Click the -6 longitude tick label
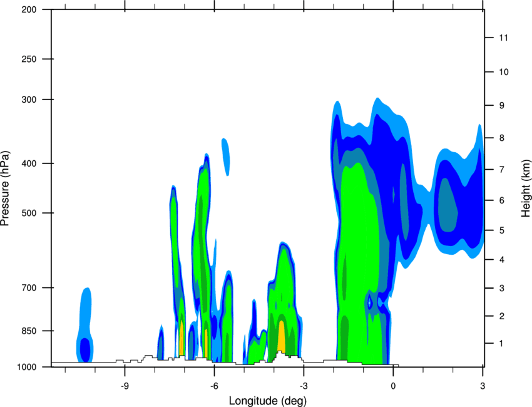Image resolution: width=532 pixels, height=407 pixels. 214,386
